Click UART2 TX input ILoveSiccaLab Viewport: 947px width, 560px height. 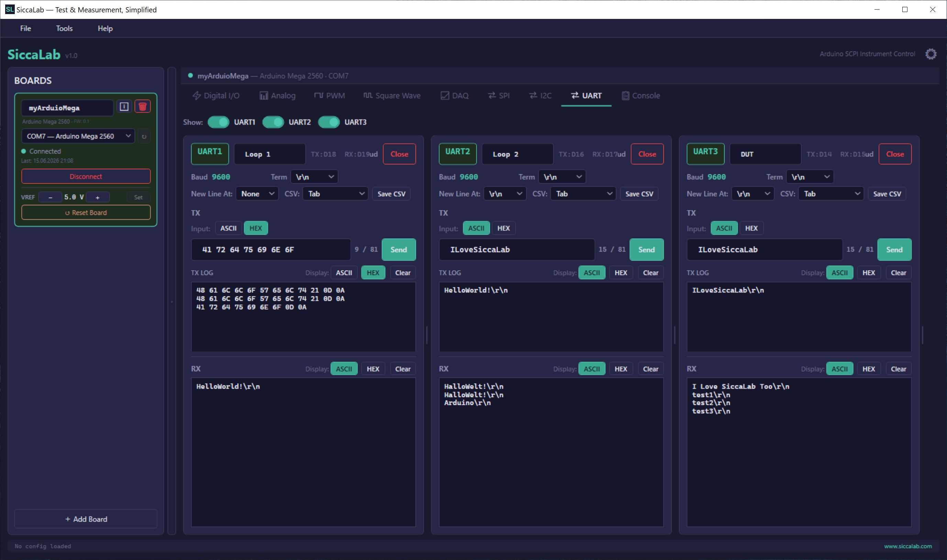click(517, 250)
